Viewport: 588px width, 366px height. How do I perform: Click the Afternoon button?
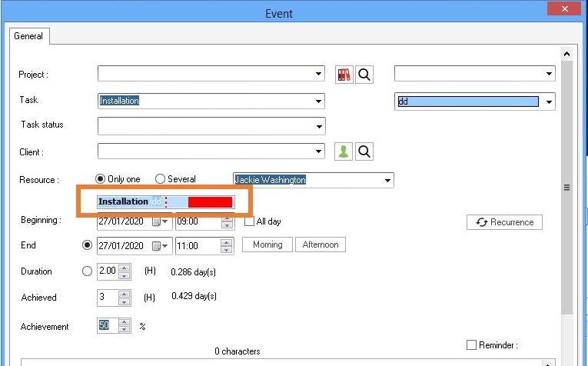click(321, 245)
